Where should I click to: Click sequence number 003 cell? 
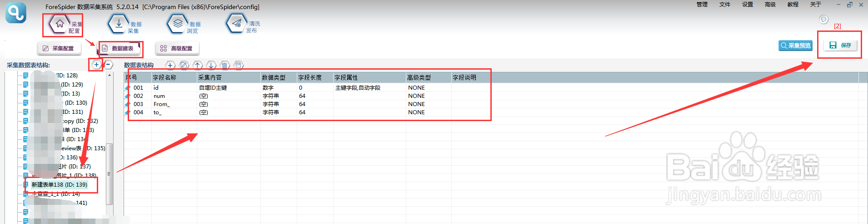pyautogui.click(x=138, y=104)
